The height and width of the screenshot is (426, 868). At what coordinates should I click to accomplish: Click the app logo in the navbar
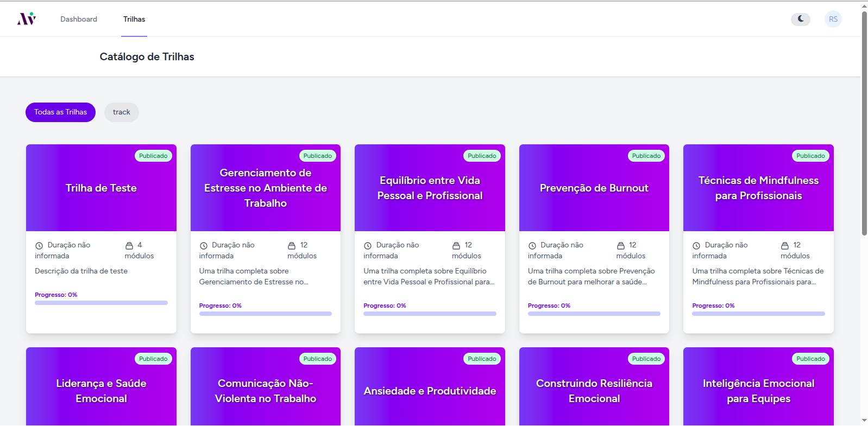pyautogui.click(x=27, y=19)
